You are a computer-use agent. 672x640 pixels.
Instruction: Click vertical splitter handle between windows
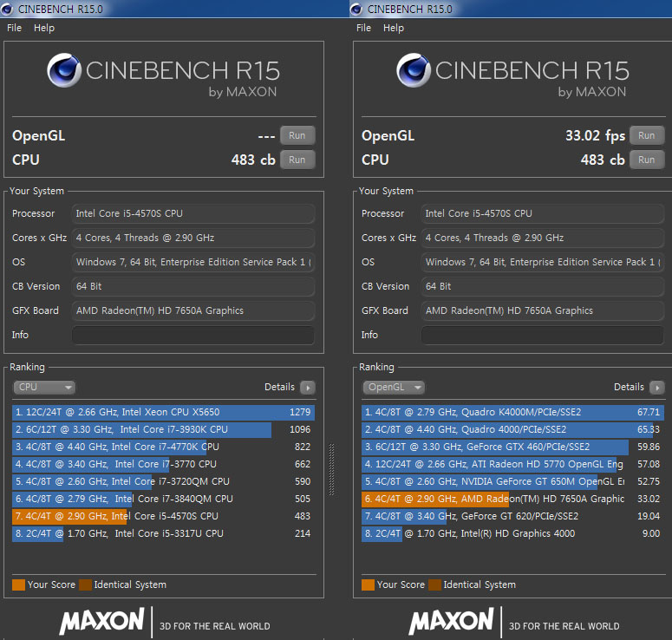(331, 470)
